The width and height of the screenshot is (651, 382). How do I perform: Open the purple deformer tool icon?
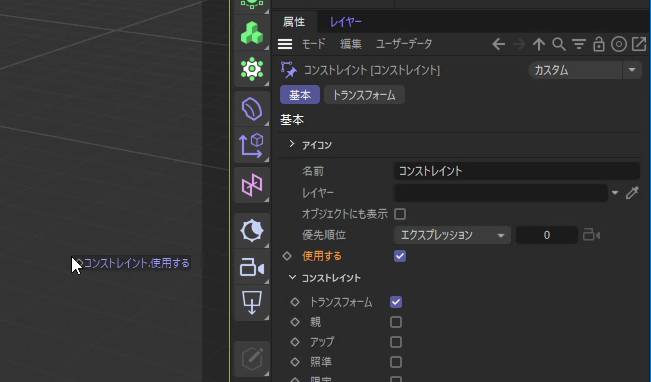[x=252, y=109]
